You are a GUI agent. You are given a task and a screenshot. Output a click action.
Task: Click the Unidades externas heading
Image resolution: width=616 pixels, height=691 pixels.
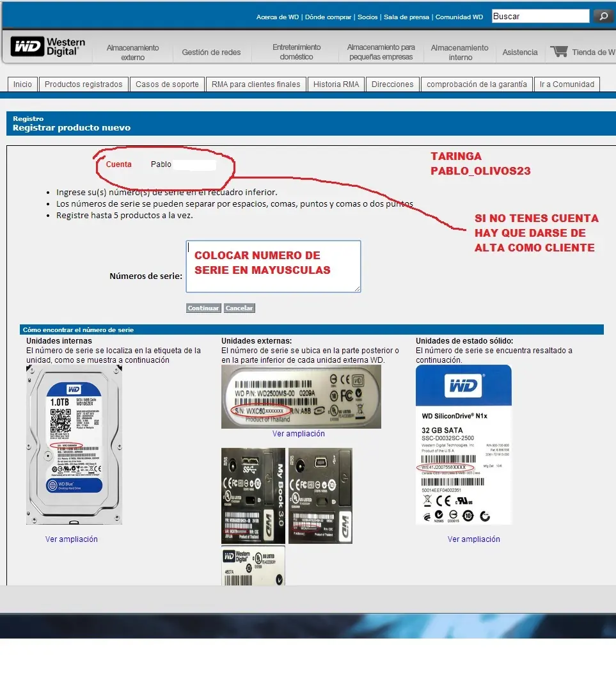point(257,340)
